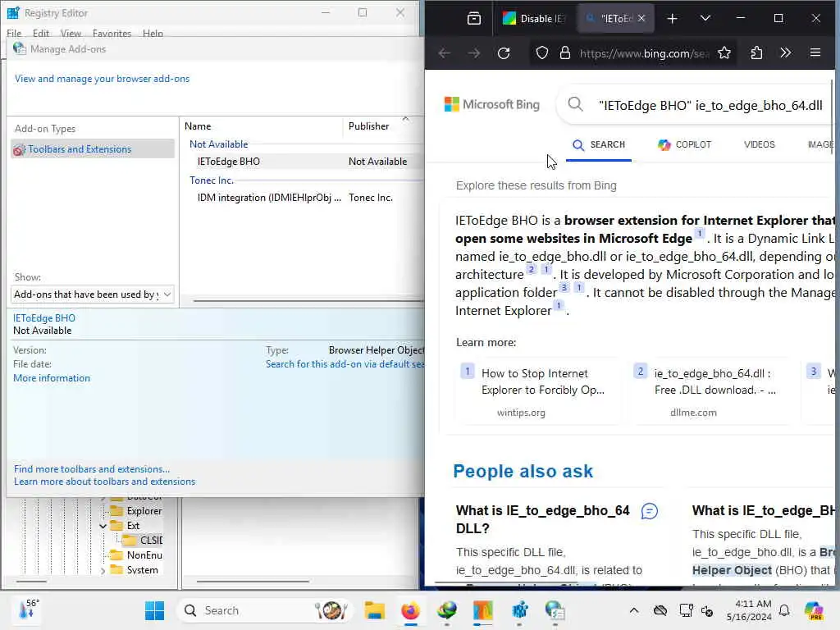Image resolution: width=840 pixels, height=630 pixels.
Task: Click the Registry Editor title icon
Action: click(x=13, y=13)
